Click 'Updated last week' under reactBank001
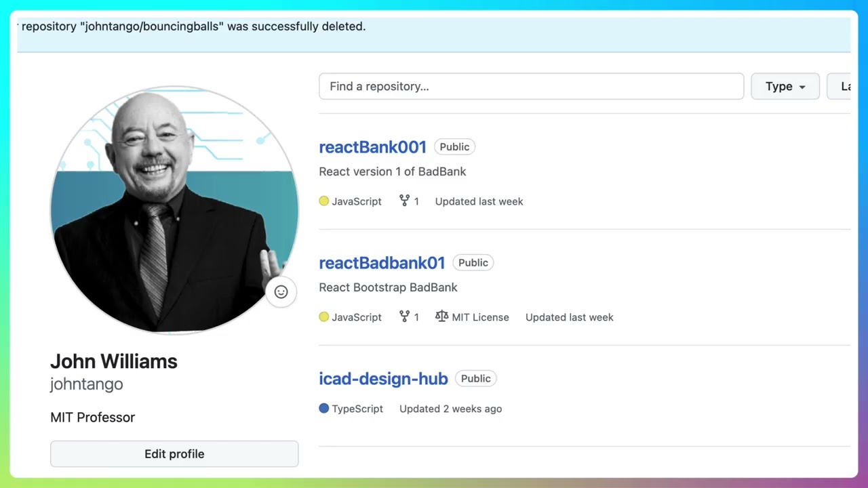This screenshot has height=488, width=868. pos(479,201)
